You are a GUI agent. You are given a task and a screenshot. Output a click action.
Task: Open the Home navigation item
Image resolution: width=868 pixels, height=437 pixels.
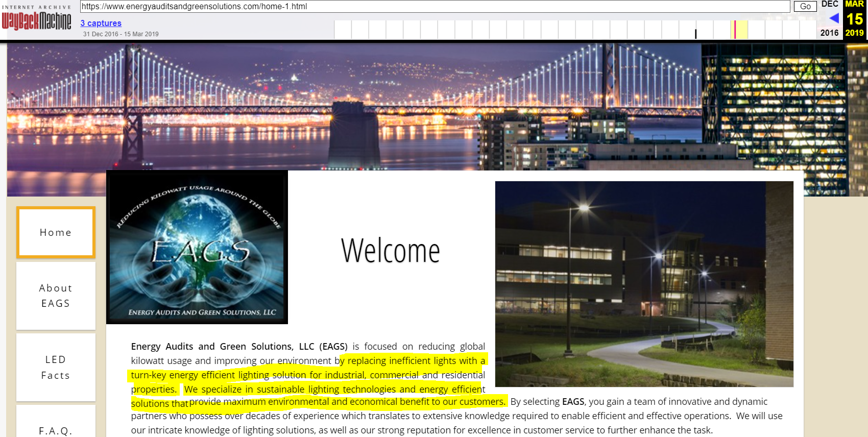click(x=56, y=232)
